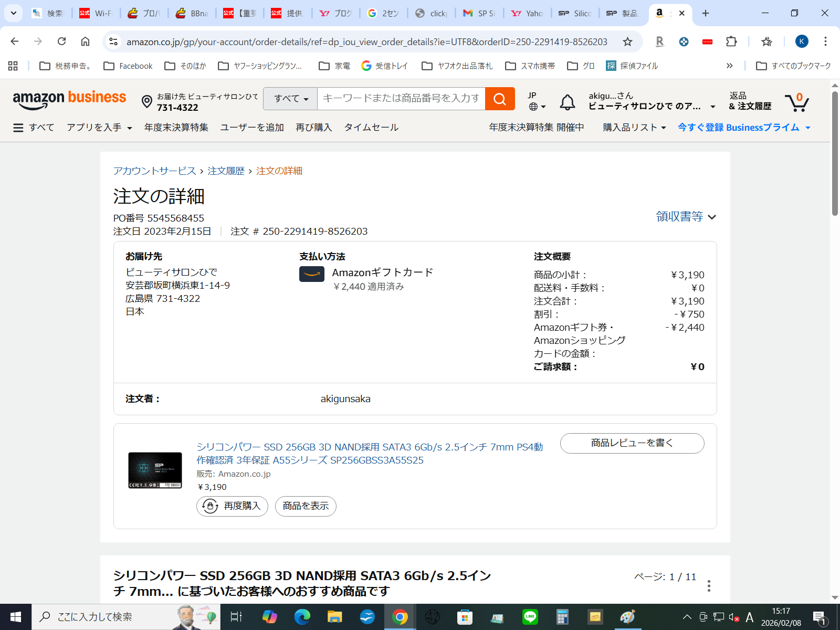840x630 pixels.
Task: Bookmark page with the star icon
Action: pyautogui.click(x=627, y=41)
